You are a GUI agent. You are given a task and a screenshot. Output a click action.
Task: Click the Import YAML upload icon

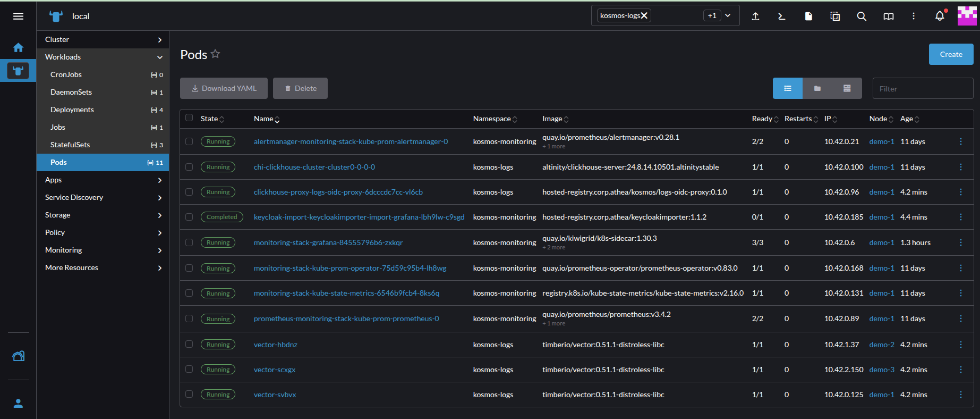tap(755, 16)
